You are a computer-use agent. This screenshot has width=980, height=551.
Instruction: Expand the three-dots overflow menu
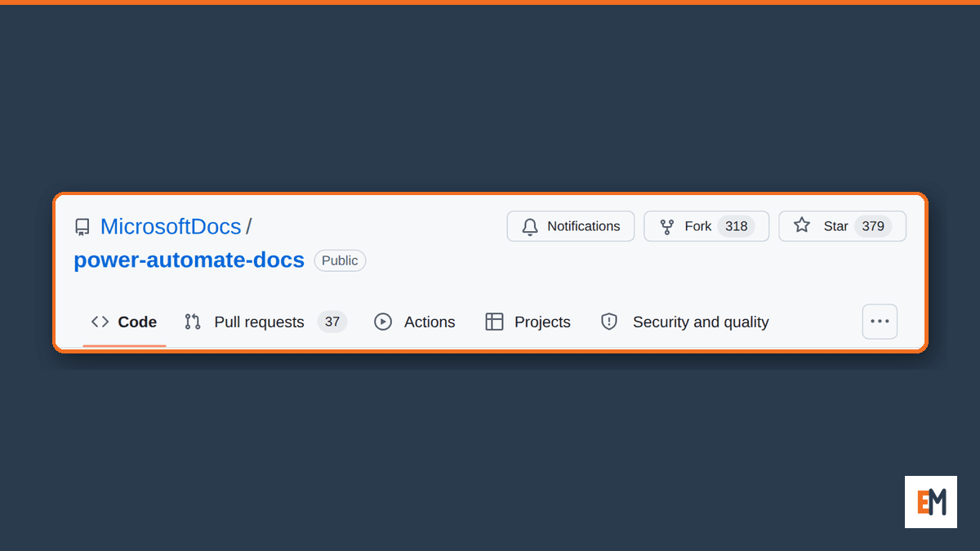[880, 322]
